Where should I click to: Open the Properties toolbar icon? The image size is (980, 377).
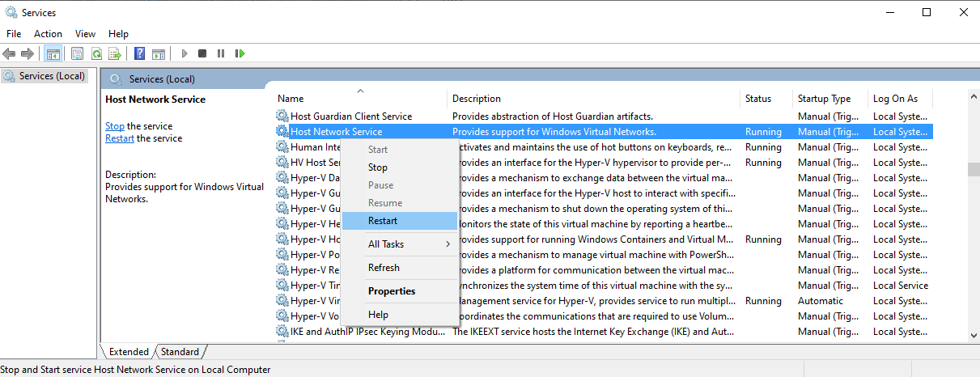pyautogui.click(x=77, y=54)
